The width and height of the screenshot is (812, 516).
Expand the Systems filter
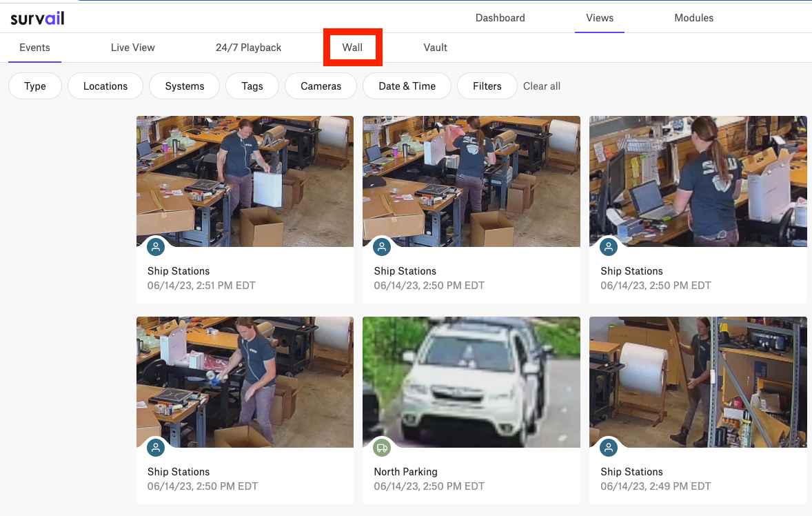(x=184, y=86)
